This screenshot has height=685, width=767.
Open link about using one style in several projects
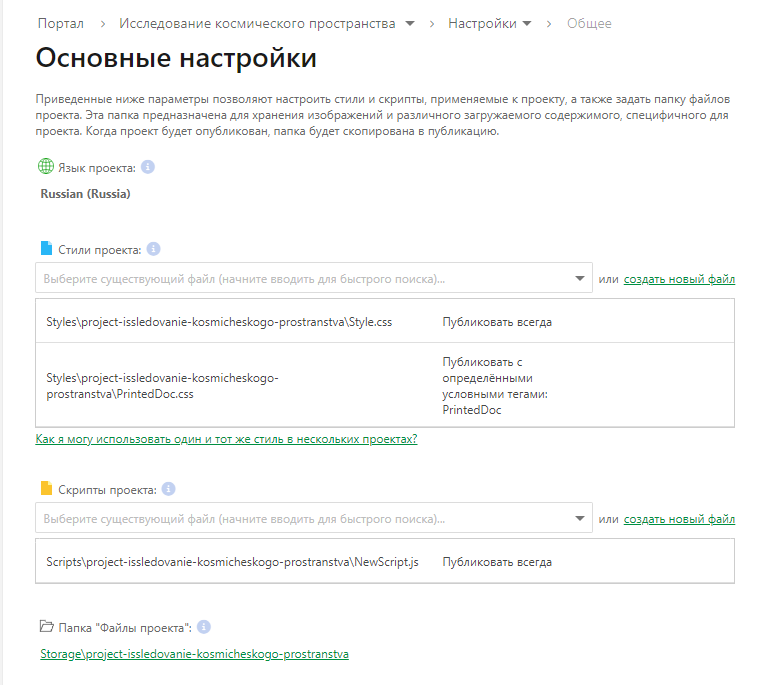click(x=226, y=439)
